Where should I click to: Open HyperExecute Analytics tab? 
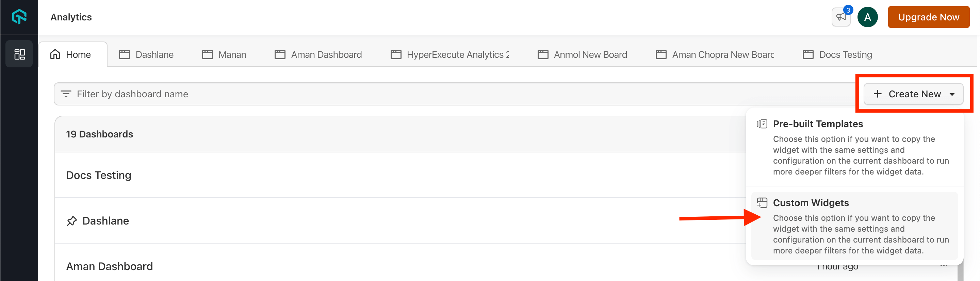click(x=450, y=55)
